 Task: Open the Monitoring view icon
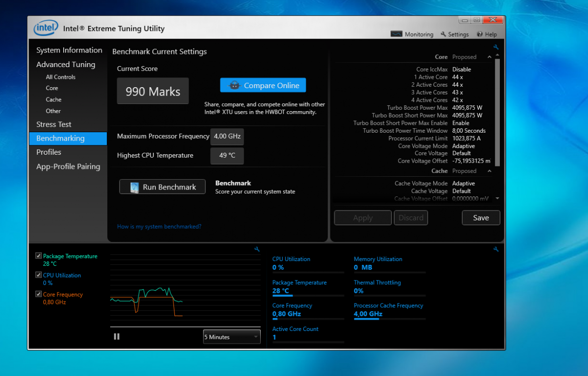396,34
